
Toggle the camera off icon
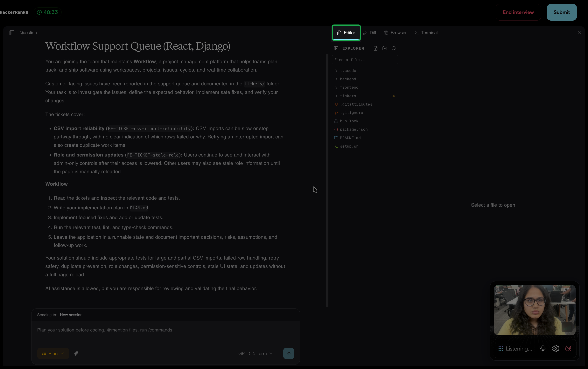pyautogui.click(x=568, y=349)
